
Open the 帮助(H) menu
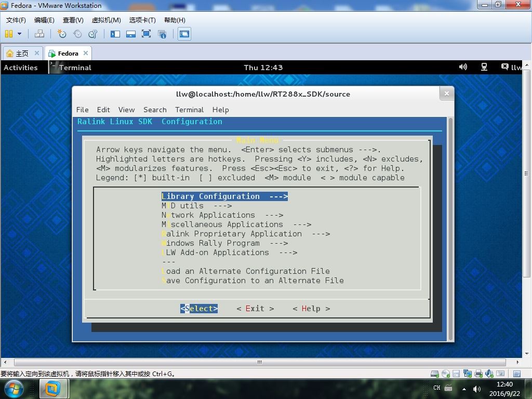175,20
